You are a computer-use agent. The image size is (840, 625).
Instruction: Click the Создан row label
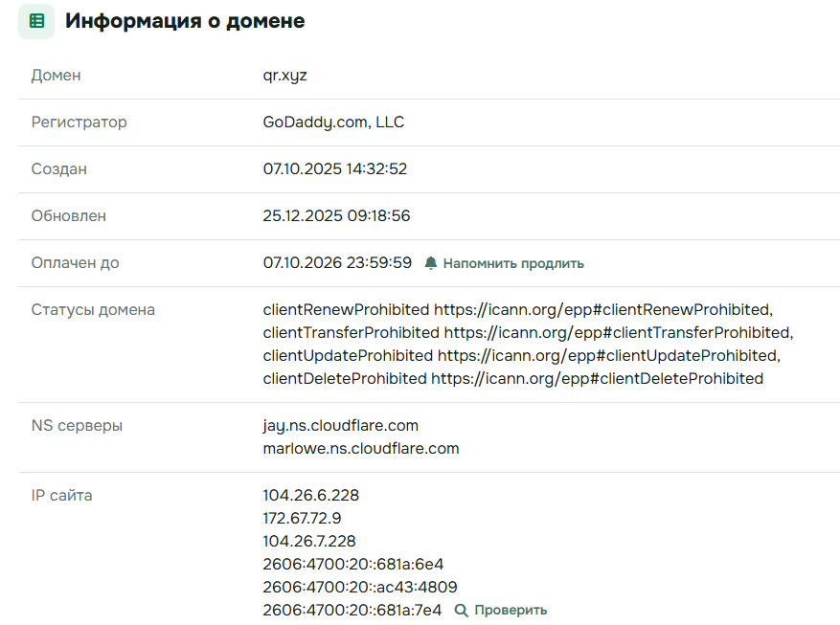[59, 169]
